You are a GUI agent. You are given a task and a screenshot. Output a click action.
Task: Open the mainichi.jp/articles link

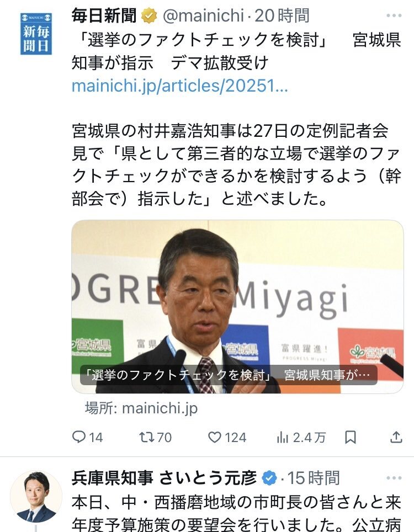(x=180, y=86)
